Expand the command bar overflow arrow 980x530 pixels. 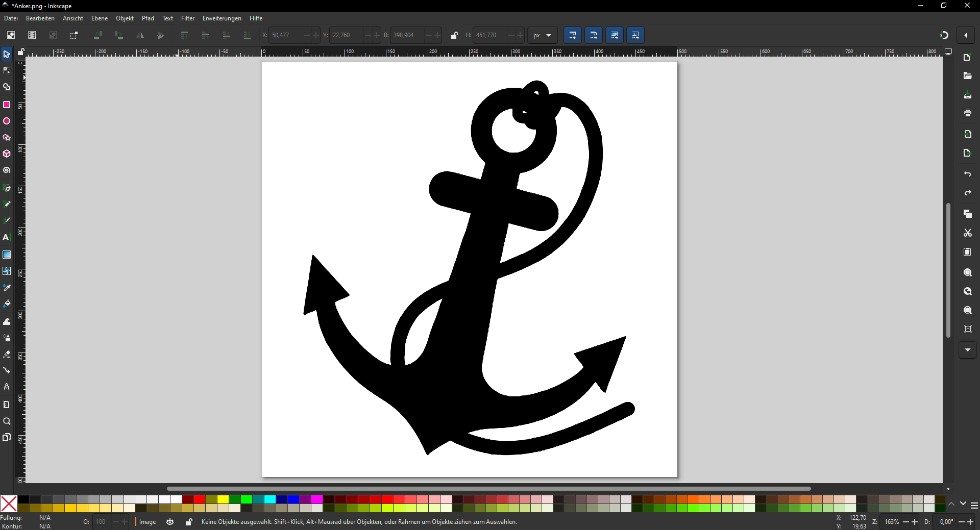pyautogui.click(x=967, y=350)
